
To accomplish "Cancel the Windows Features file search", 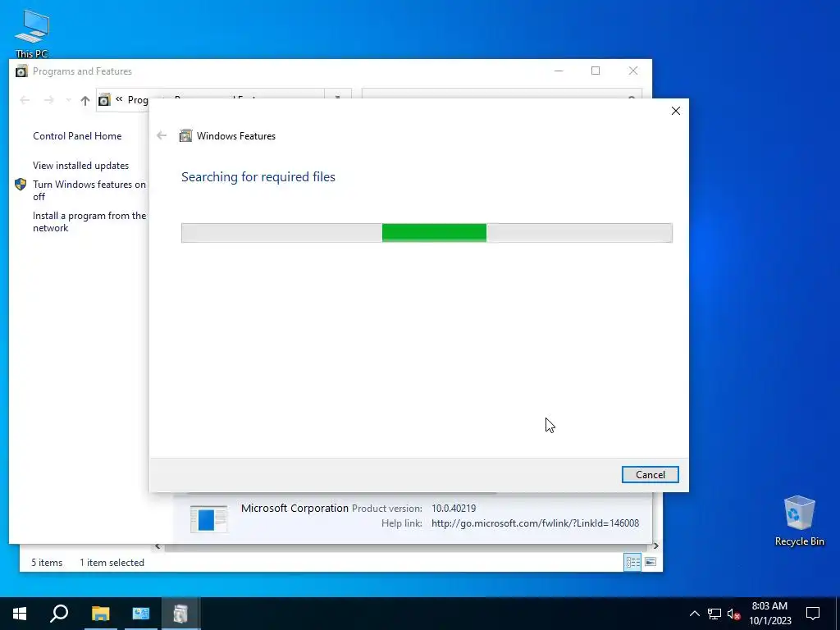I will tap(650, 475).
